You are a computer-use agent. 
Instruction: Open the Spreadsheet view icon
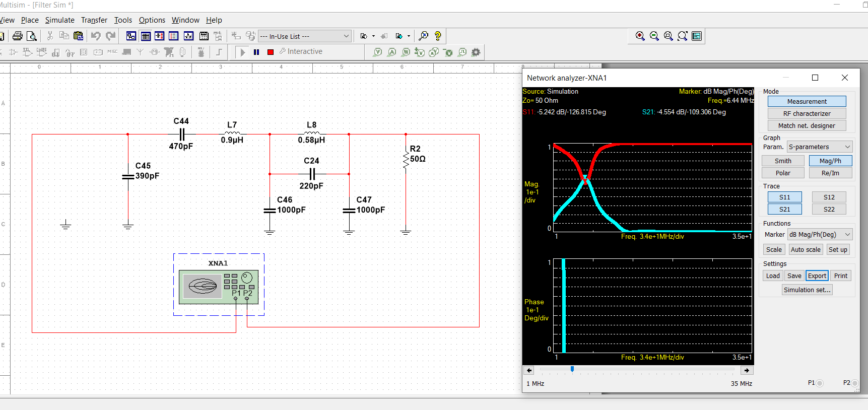146,36
